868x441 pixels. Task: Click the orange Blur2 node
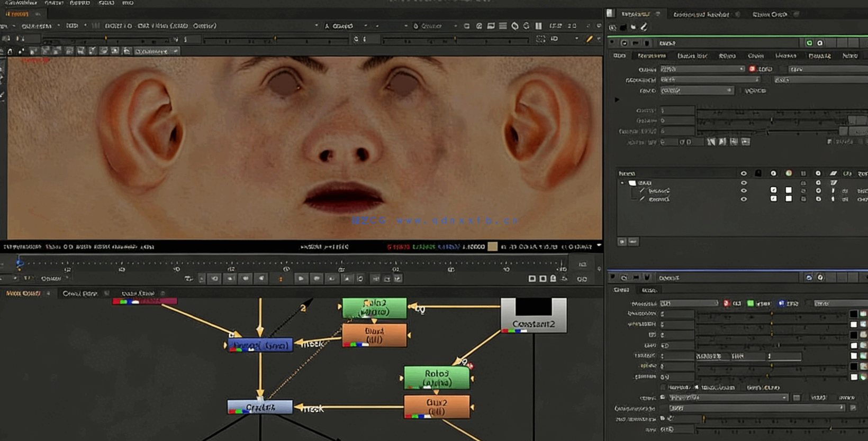[x=436, y=406]
